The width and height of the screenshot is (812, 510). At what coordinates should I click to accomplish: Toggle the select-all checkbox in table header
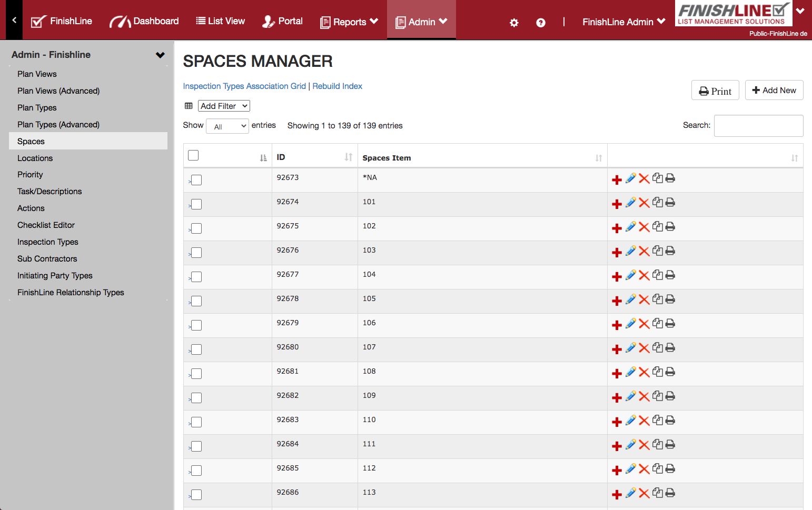(193, 155)
